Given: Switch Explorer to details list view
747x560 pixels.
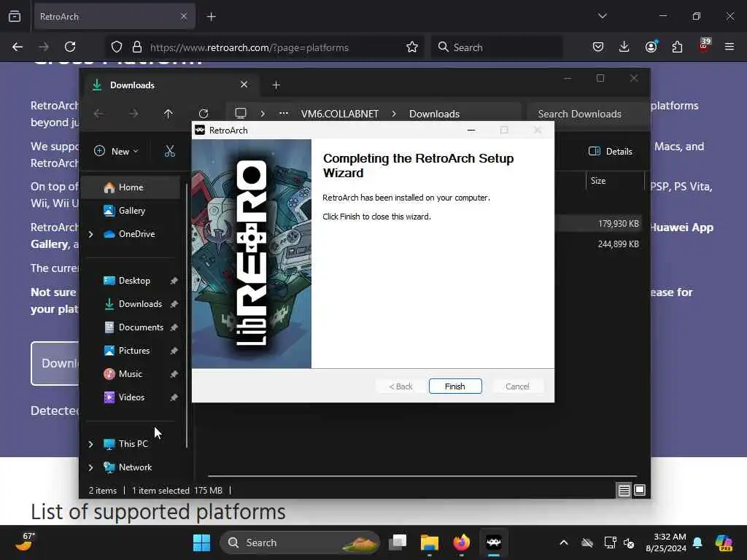Looking at the screenshot, I should coord(624,490).
